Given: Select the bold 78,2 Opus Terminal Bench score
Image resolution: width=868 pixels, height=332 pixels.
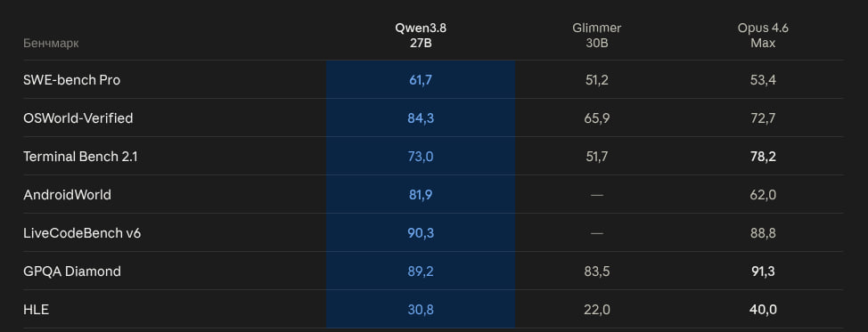Looking at the screenshot, I should [763, 157].
